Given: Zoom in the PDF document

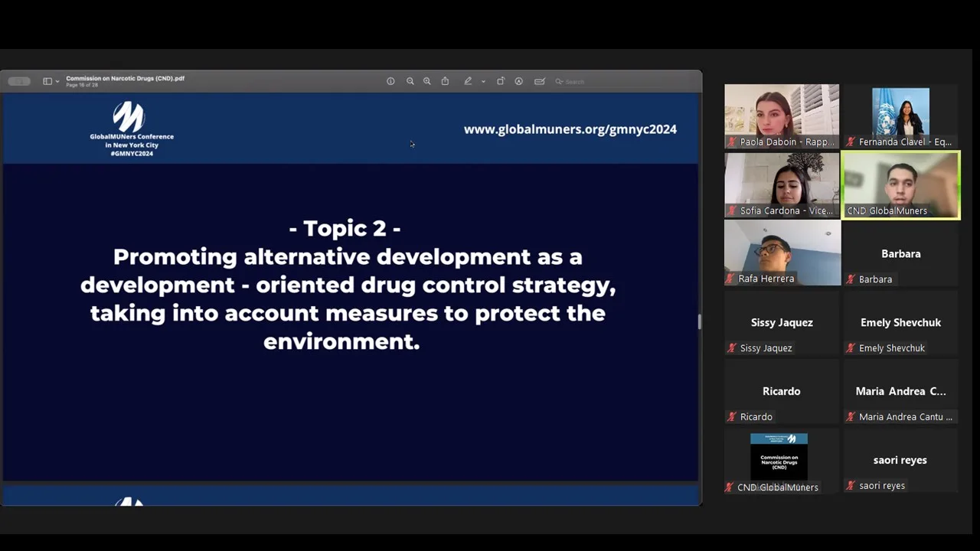Looking at the screenshot, I should 427,81.
